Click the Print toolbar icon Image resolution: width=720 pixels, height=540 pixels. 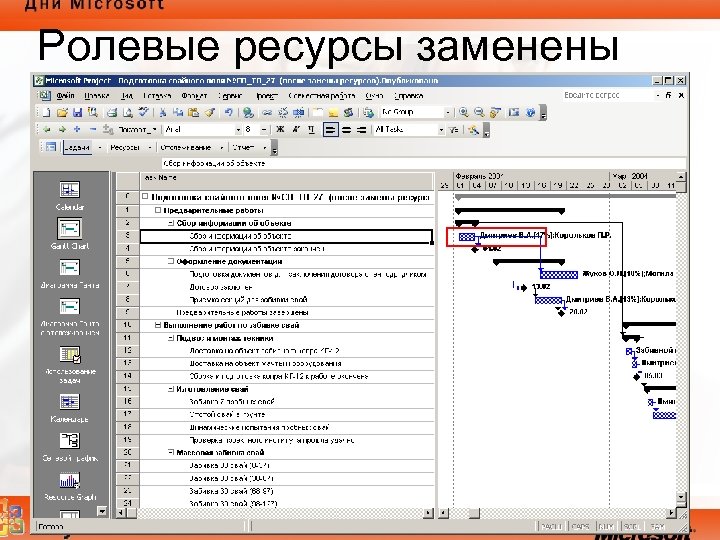[112, 112]
